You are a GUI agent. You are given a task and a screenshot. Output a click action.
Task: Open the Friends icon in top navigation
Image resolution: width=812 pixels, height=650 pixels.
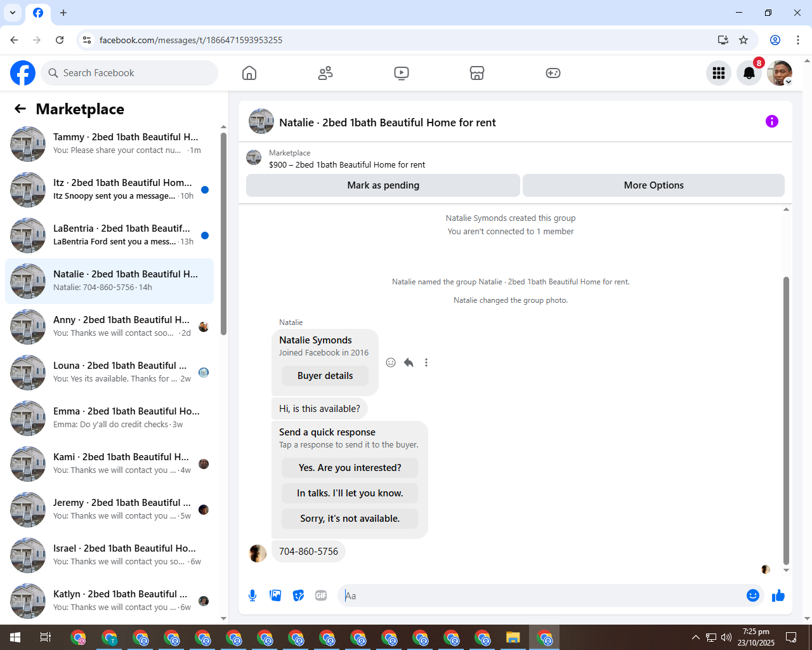(x=325, y=73)
